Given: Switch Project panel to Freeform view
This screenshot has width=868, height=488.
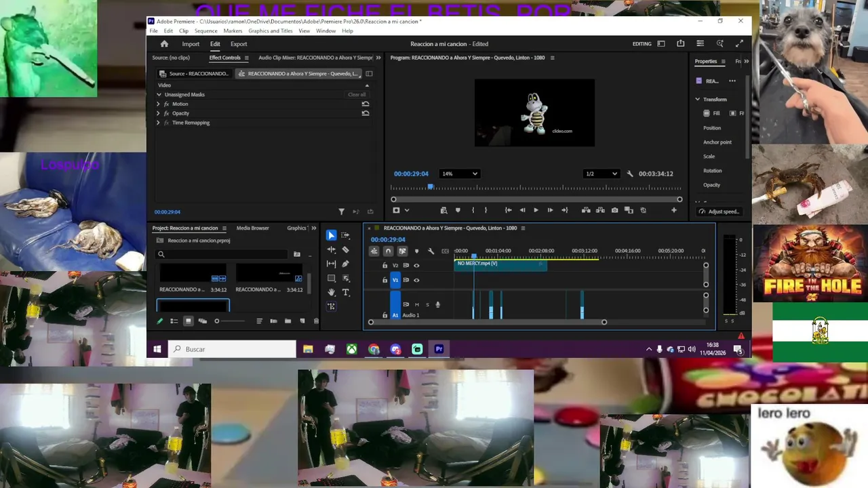Looking at the screenshot, I should pos(203,321).
